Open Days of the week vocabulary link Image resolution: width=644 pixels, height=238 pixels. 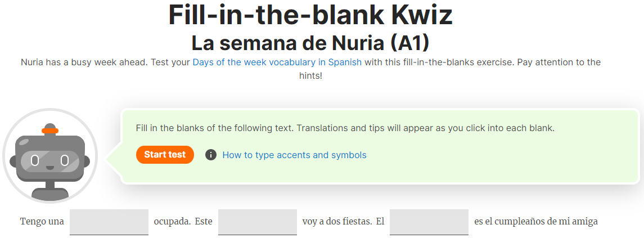point(277,62)
